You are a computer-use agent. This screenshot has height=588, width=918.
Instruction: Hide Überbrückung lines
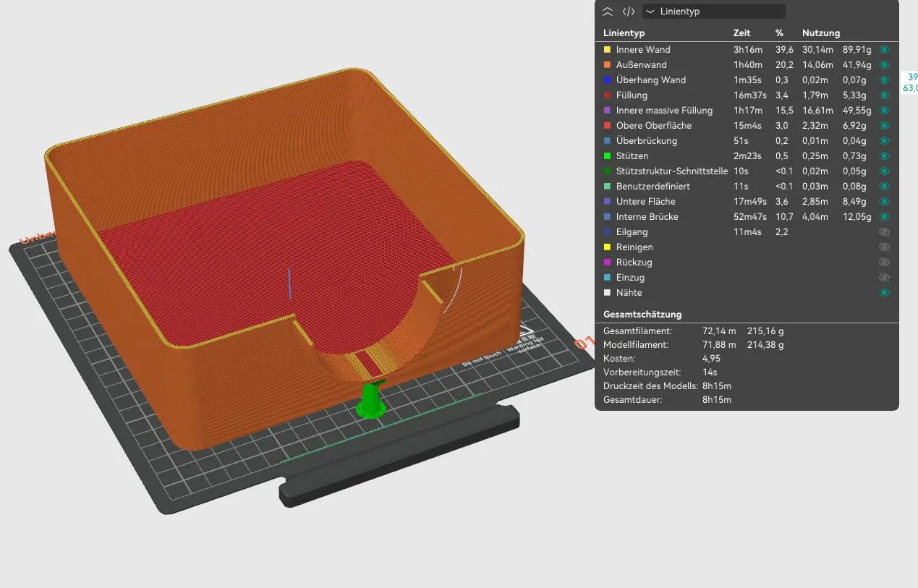point(884,141)
